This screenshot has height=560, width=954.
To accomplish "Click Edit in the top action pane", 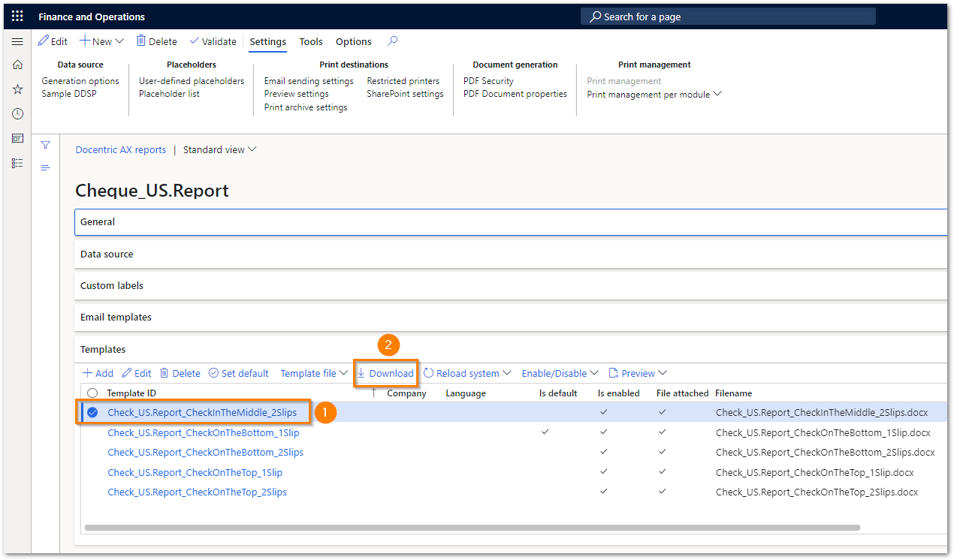I will [x=53, y=41].
